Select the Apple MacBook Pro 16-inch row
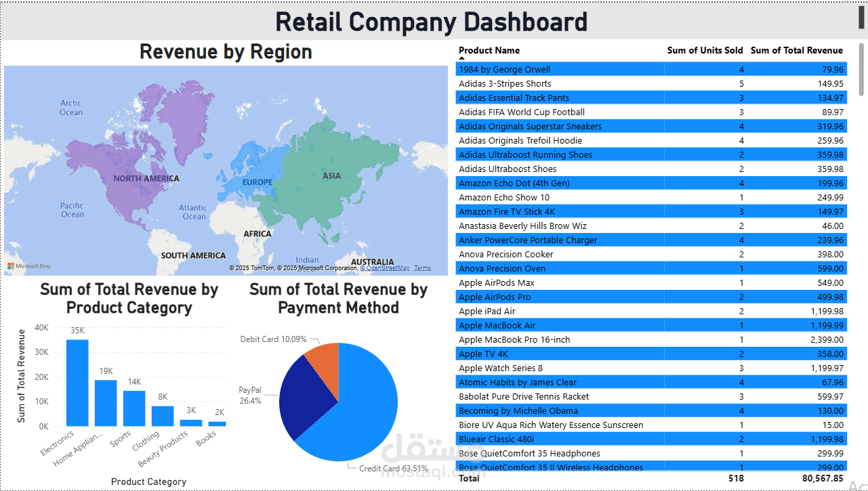Screen dimensions: 868x491 click(651, 339)
